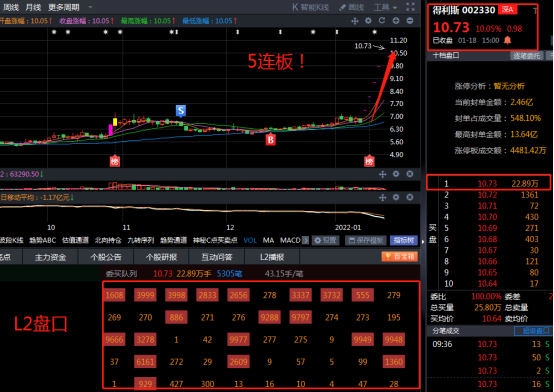Select buy level 1 order row 10.73
This screenshot has width=554, height=392.
[x=489, y=183]
